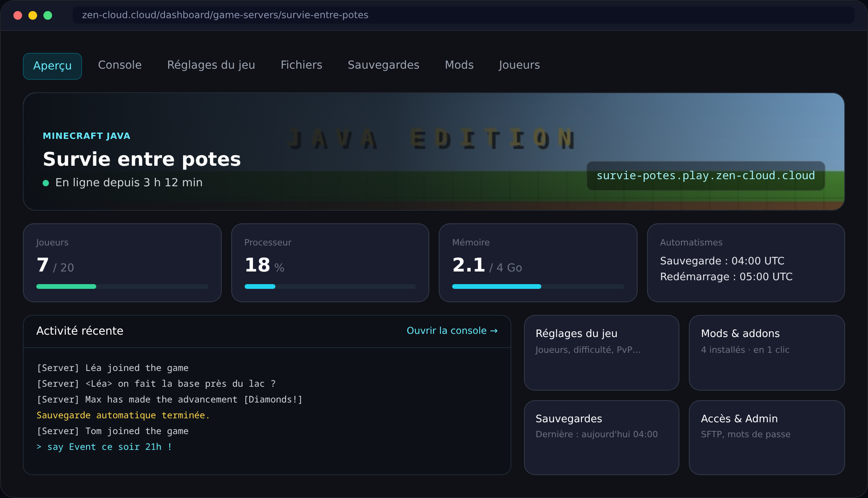
Task: Click the log line Tom joined the game
Action: 112,431
